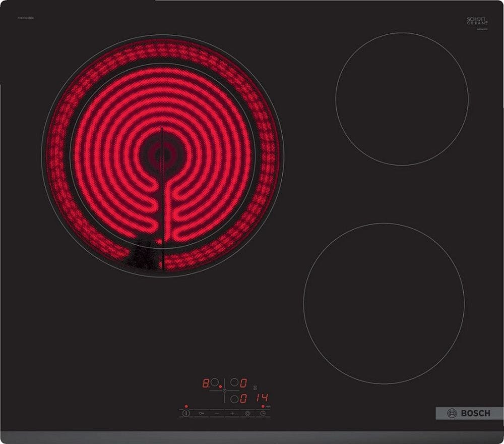Tap the plus key to raise heat
This screenshot has height=444, width=504.
coord(232,413)
